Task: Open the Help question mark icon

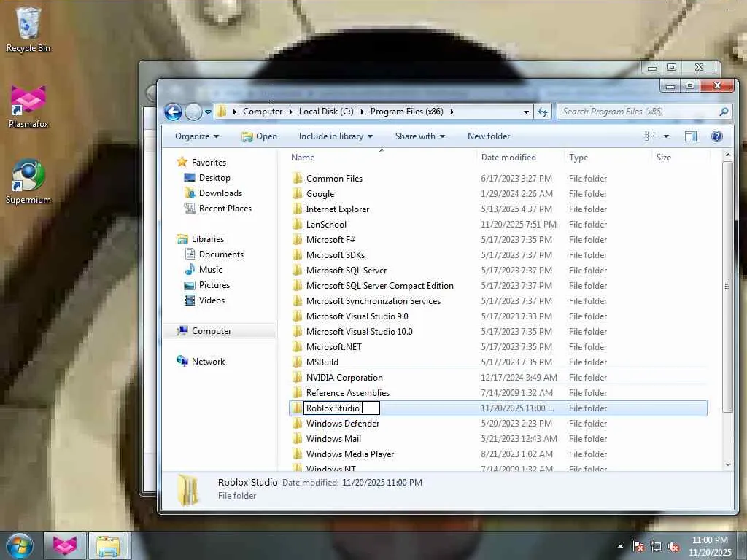Action: tap(716, 136)
